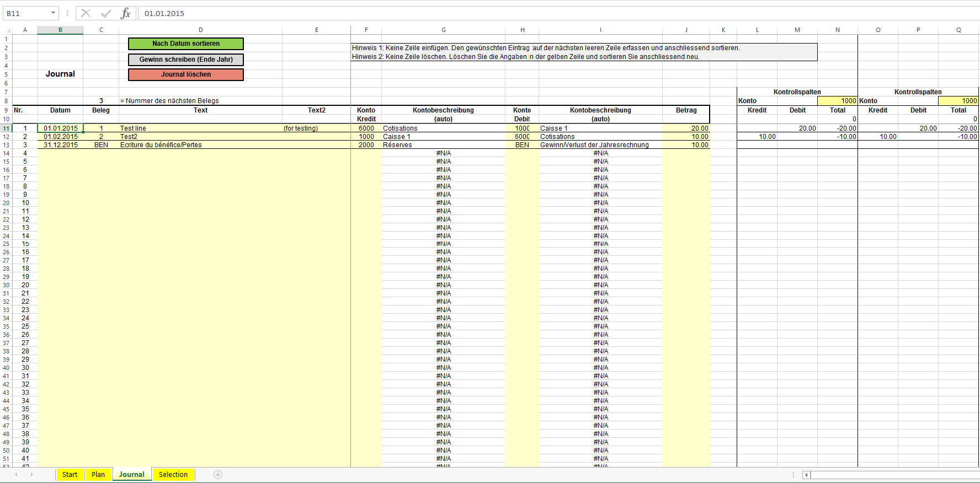980x483 pixels.
Task: Click the '(for testing)' cell
Action: pyautogui.click(x=316, y=128)
